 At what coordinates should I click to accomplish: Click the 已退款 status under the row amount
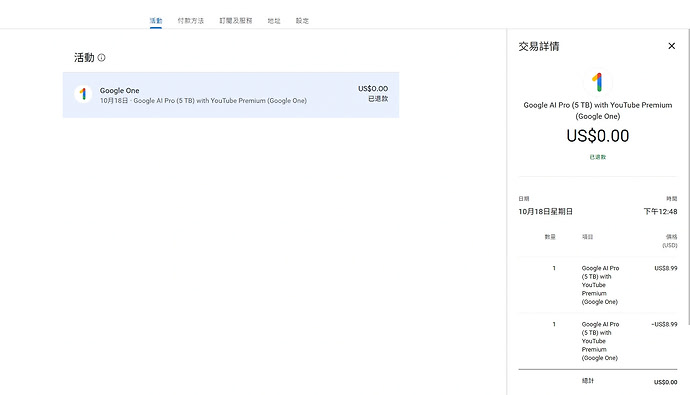point(378,99)
